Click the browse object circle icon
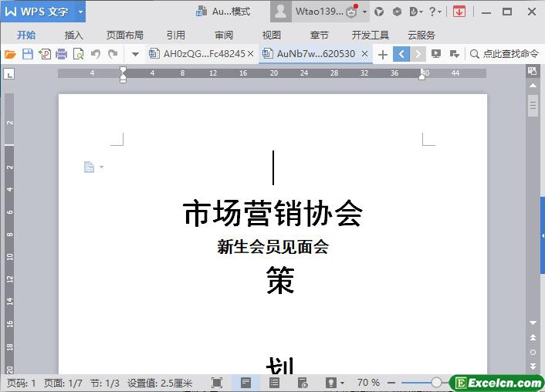The height and width of the screenshot is (392, 545). [x=533, y=352]
